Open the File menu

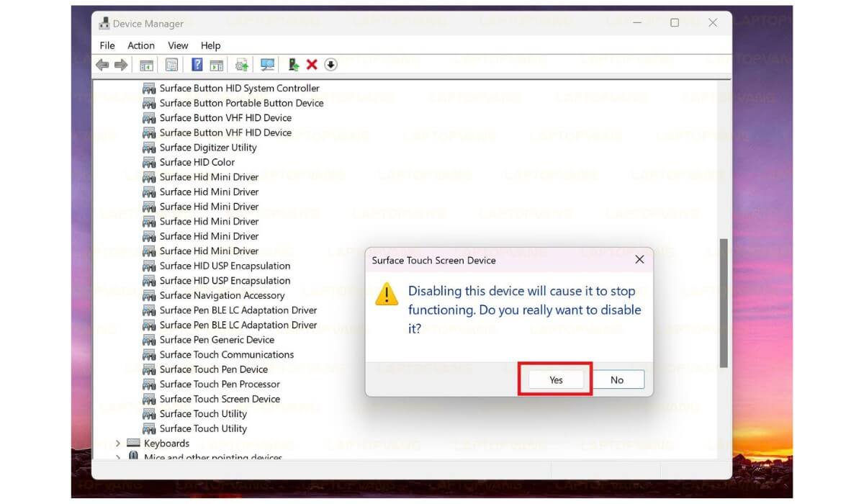point(107,45)
